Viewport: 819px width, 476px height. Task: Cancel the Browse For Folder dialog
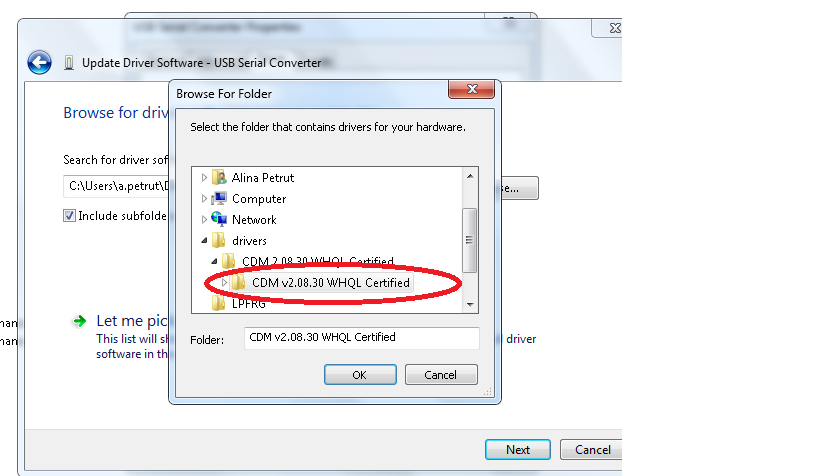pos(441,375)
